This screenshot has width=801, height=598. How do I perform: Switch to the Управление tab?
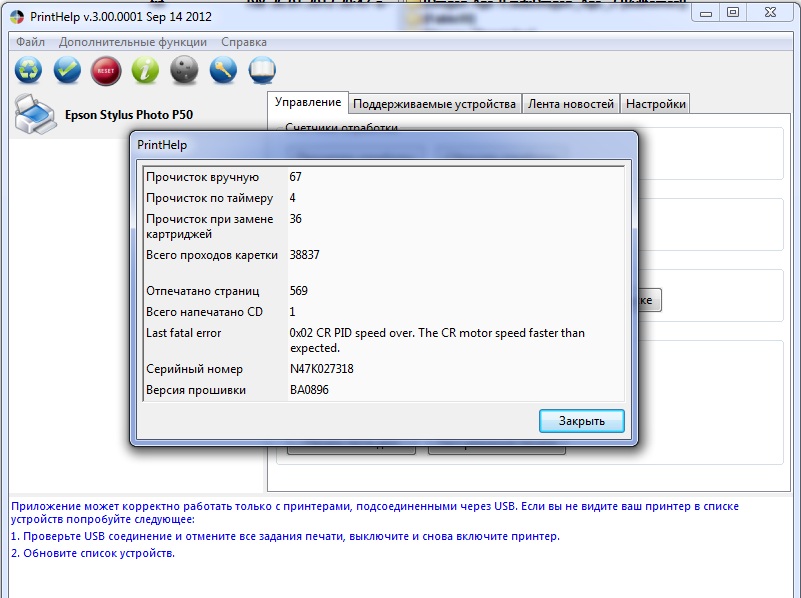coord(308,102)
